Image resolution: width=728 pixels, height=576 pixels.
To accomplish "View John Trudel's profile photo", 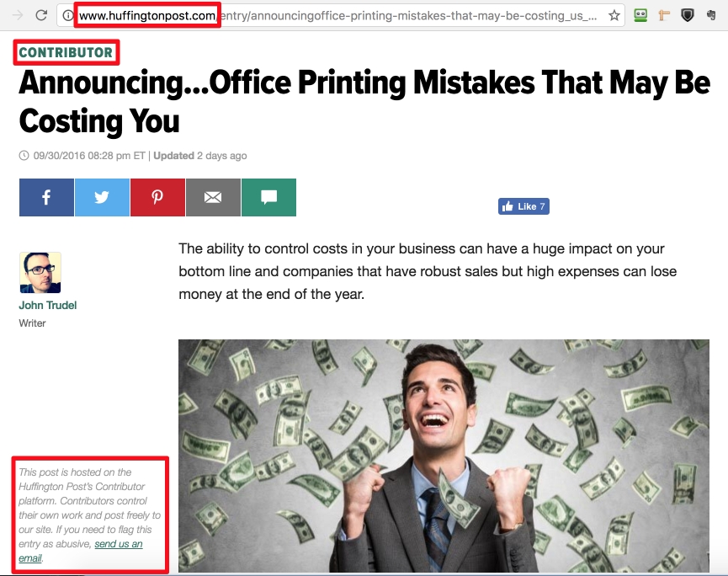I will point(40,273).
